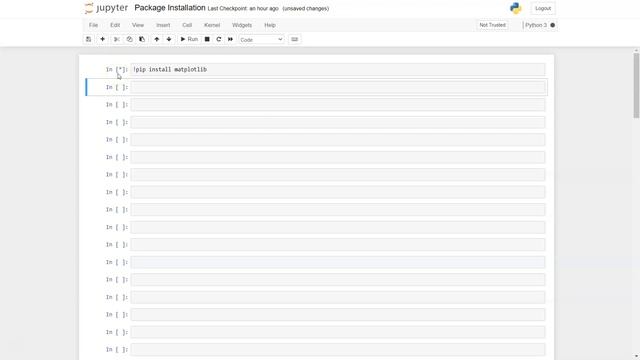Screen dimensions: 640x360
Task: Cut selected cells with scissors icon
Action: [117, 39]
